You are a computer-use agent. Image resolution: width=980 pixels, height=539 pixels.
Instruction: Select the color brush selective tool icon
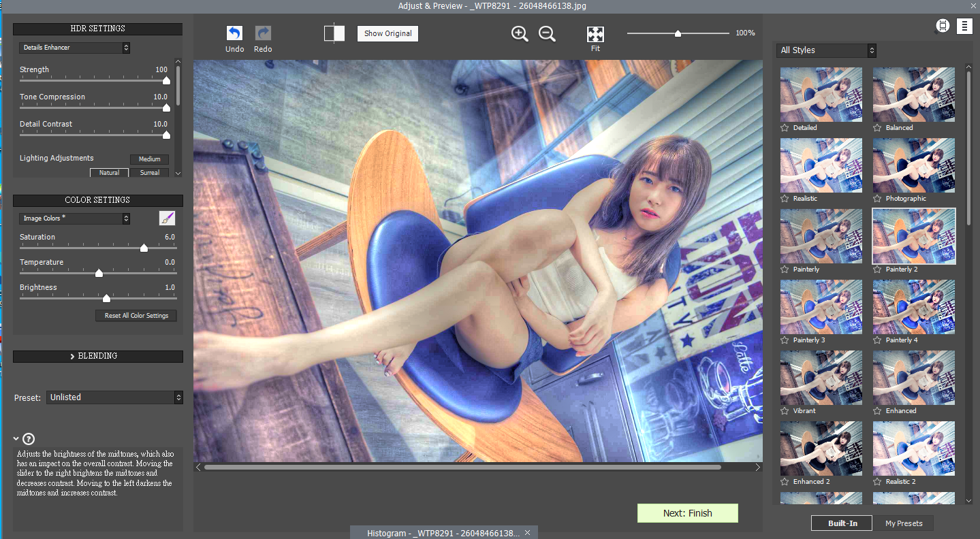[x=167, y=218]
